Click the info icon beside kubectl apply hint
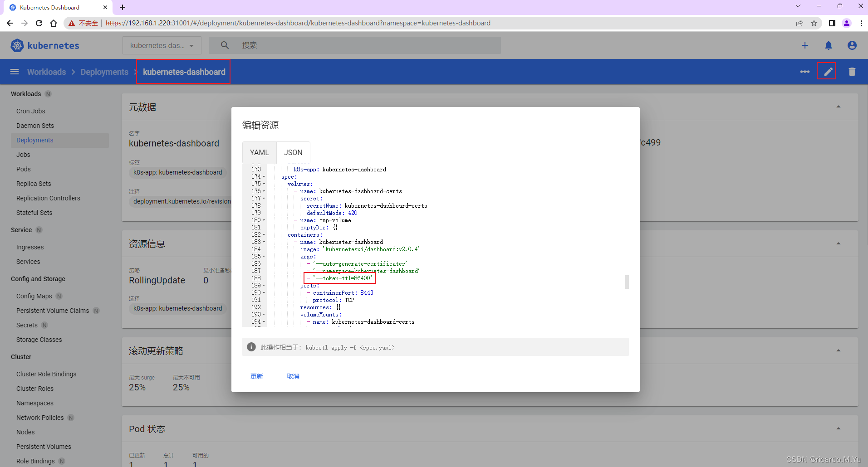868x467 pixels. (x=251, y=347)
